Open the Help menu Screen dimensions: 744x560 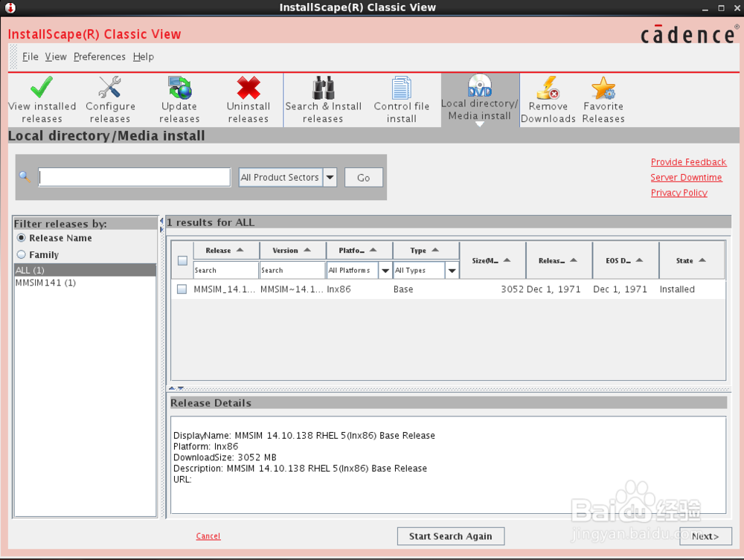(144, 57)
